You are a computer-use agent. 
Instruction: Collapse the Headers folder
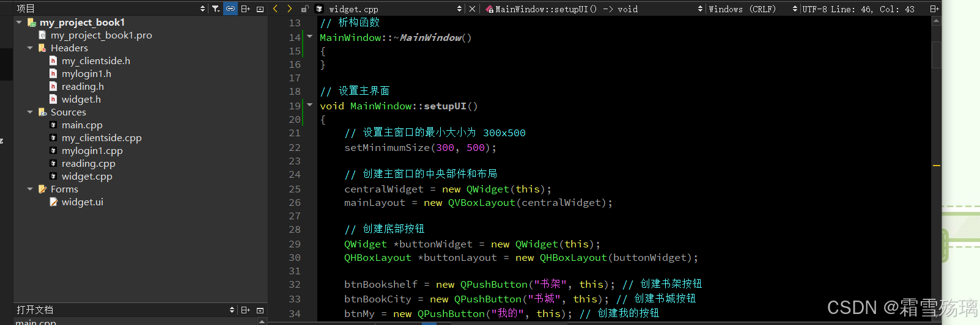(30, 48)
